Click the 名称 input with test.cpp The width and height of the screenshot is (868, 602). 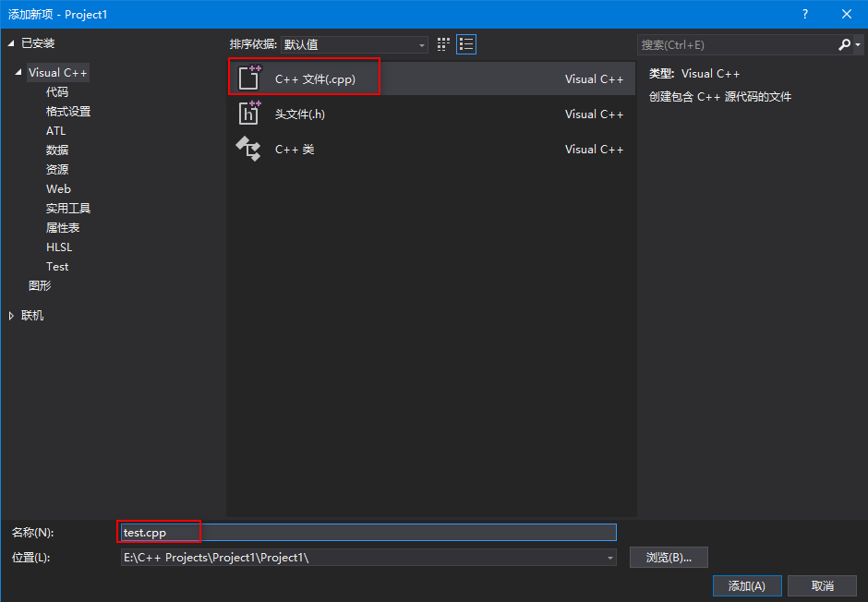click(368, 532)
